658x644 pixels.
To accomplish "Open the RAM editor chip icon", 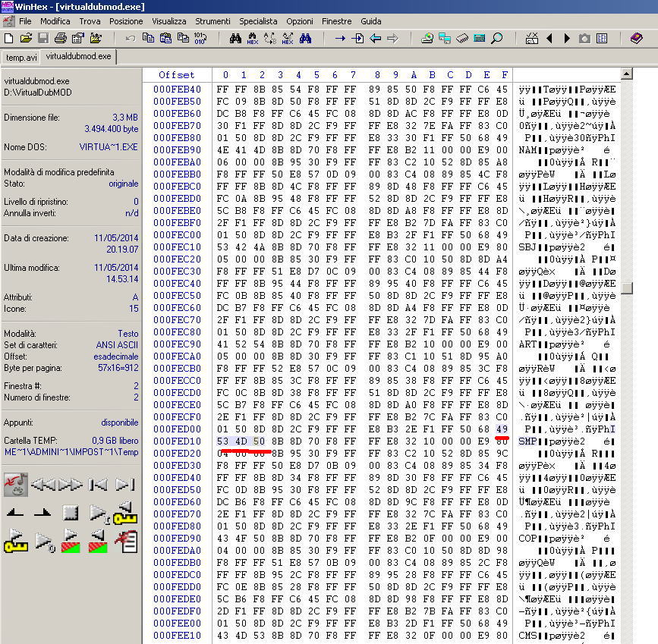I will point(462,38).
